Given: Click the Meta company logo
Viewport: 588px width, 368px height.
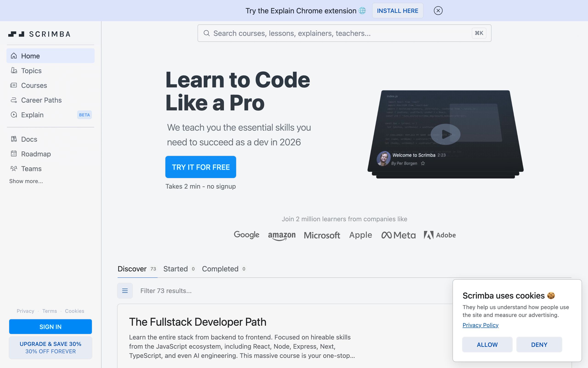Looking at the screenshot, I should coord(399,235).
